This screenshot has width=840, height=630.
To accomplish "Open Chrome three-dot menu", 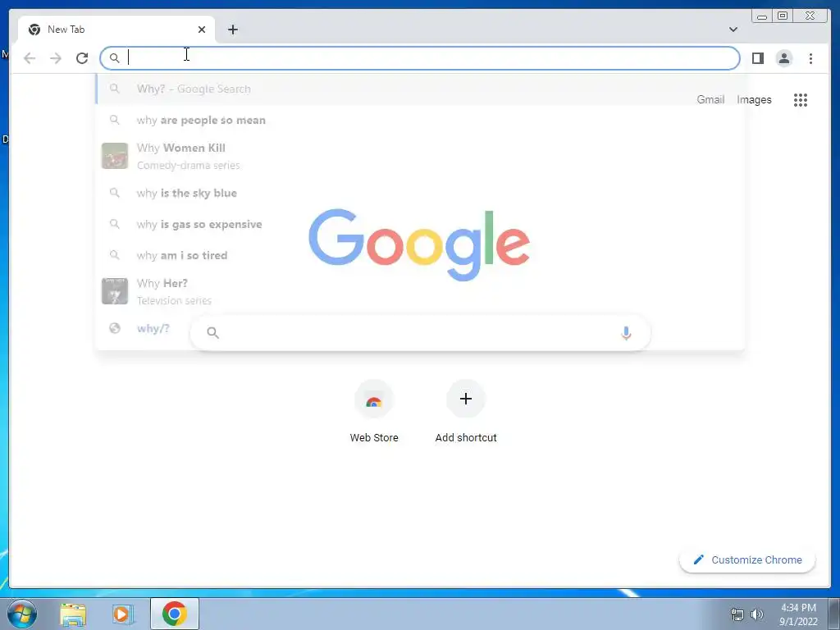I will click(810, 58).
